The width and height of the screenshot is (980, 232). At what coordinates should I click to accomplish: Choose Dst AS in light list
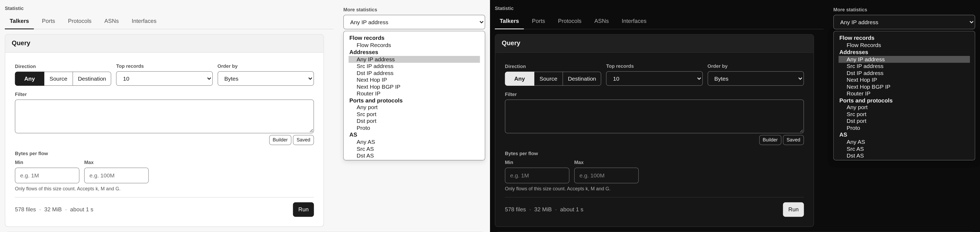414,156
